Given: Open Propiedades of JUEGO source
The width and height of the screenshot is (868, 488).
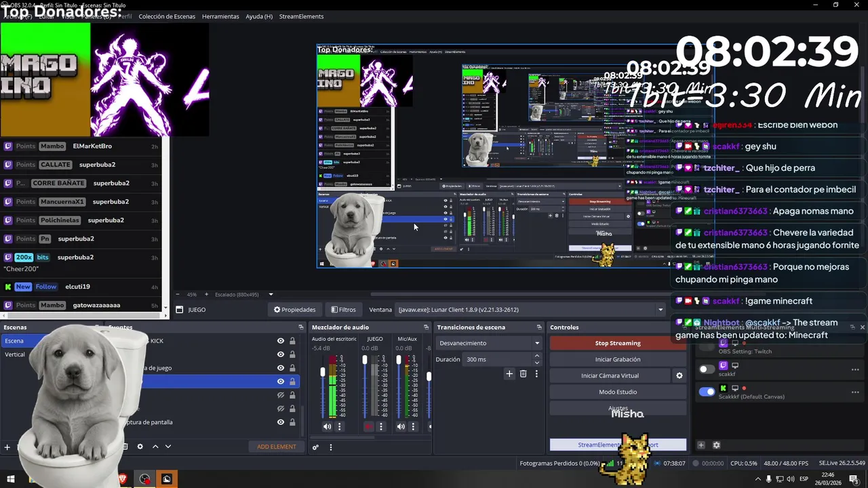Looking at the screenshot, I should tap(294, 310).
